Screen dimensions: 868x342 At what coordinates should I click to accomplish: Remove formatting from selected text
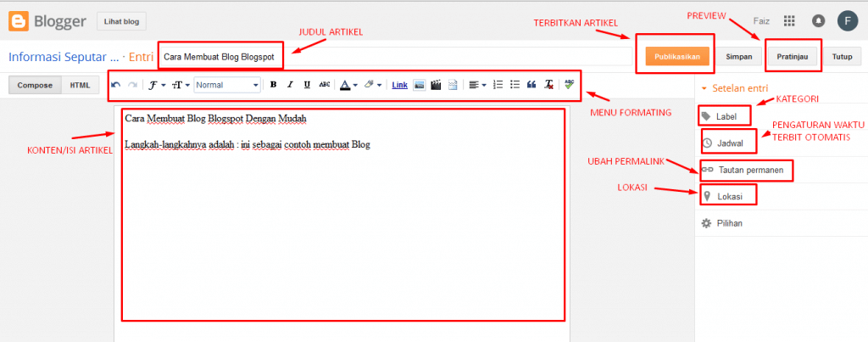[548, 85]
